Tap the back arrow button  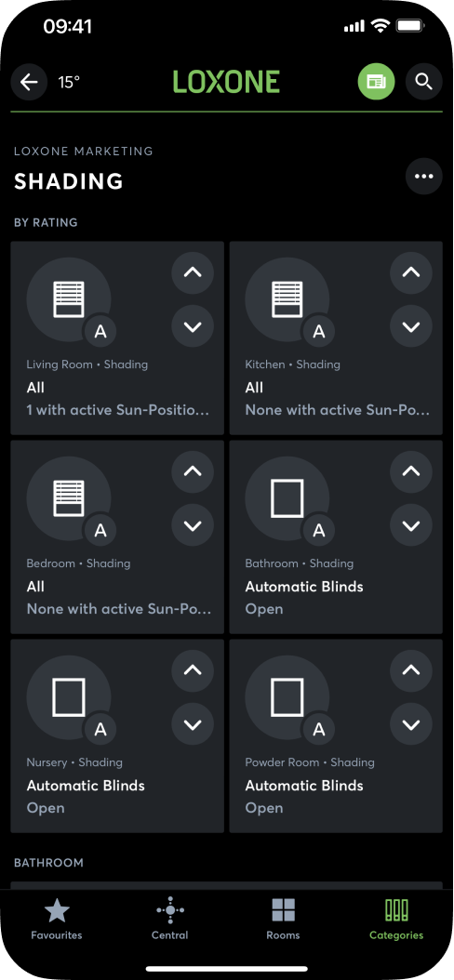[x=30, y=82]
